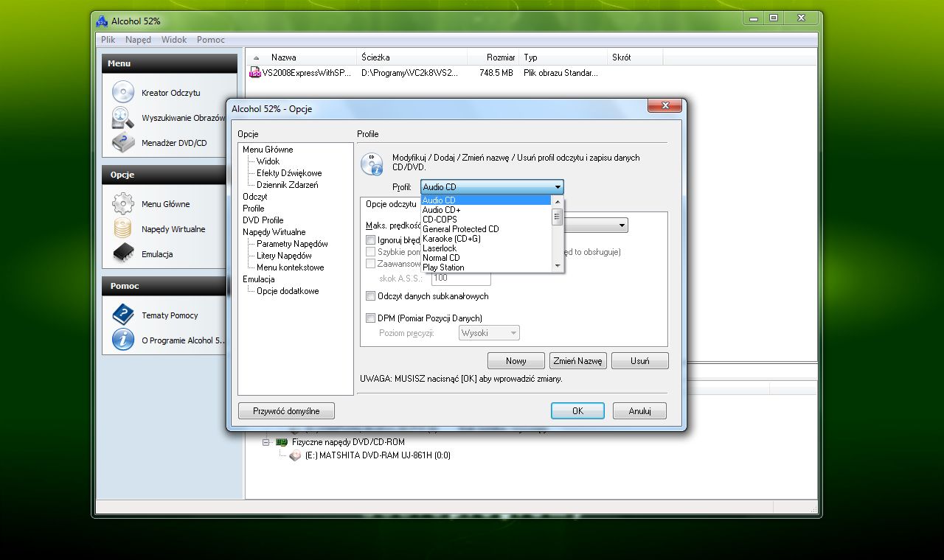This screenshot has height=560, width=944.
Task: Open Menadżer DVD/CD icon
Action: (x=122, y=142)
